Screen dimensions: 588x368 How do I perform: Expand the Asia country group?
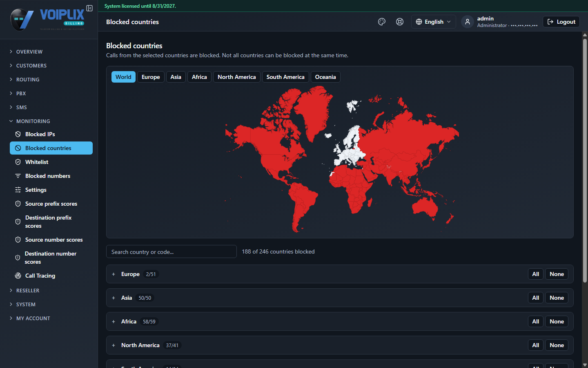pos(114,298)
